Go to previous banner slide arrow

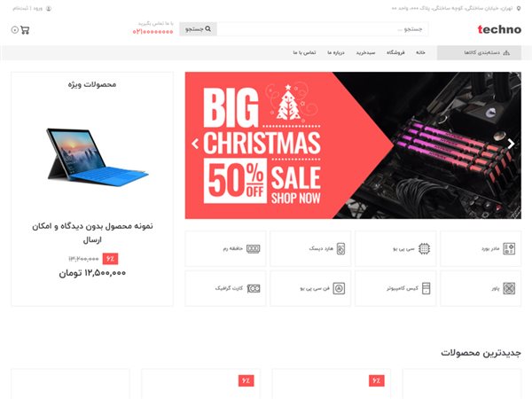pos(195,144)
